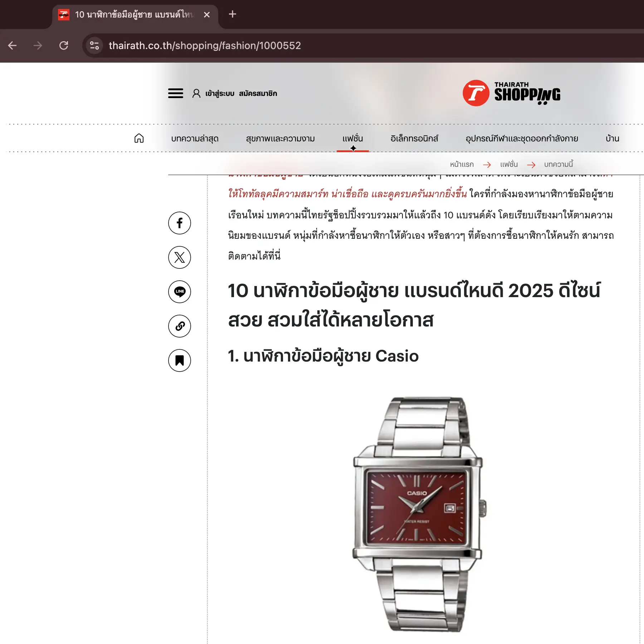Image resolution: width=644 pixels, height=644 pixels.
Task: Share article via LINE icon
Action: 180,292
